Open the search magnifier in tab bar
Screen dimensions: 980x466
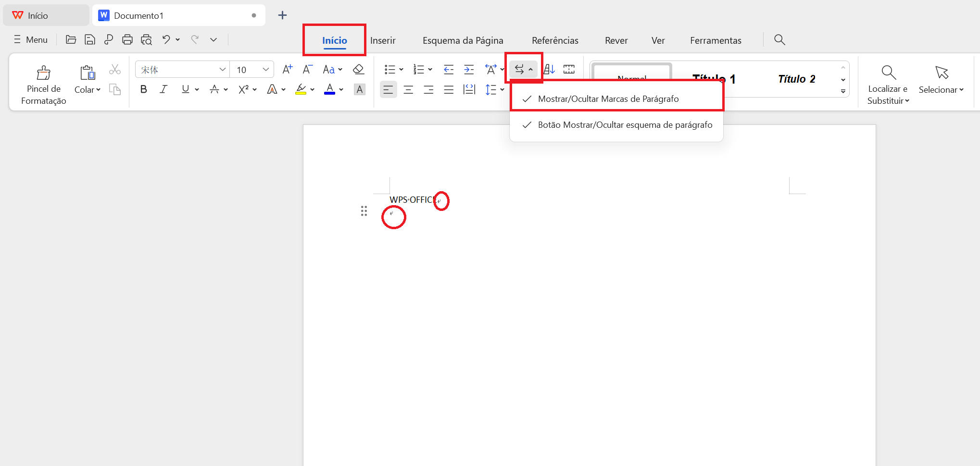point(779,40)
